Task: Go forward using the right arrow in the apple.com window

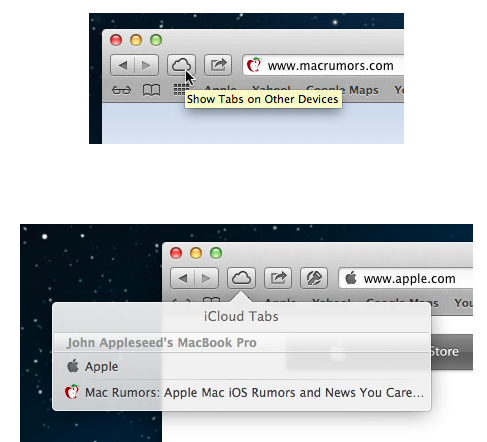Action: coord(206,278)
